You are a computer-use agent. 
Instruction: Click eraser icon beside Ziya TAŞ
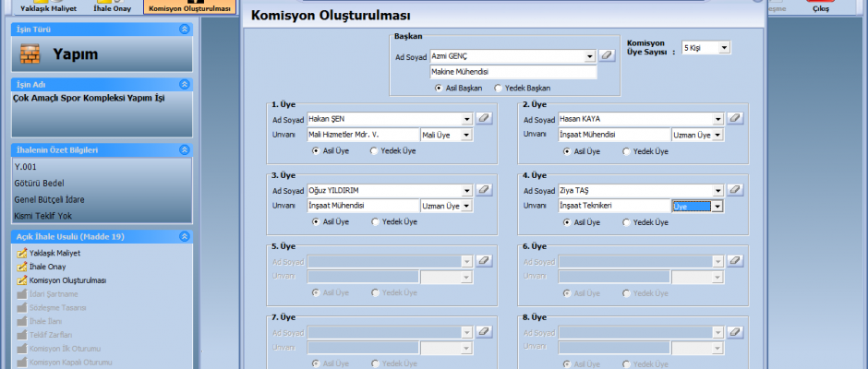tap(735, 190)
